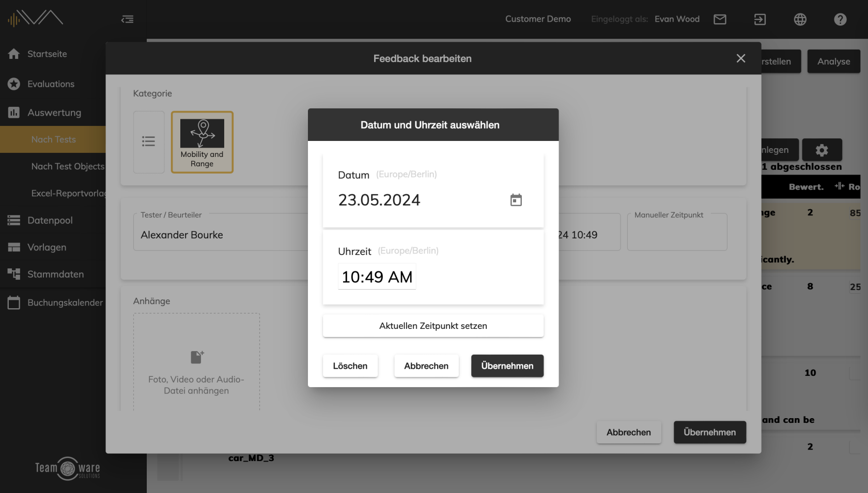Open the category list icon tile
Screen dimensions: 868x493
[x=149, y=141]
